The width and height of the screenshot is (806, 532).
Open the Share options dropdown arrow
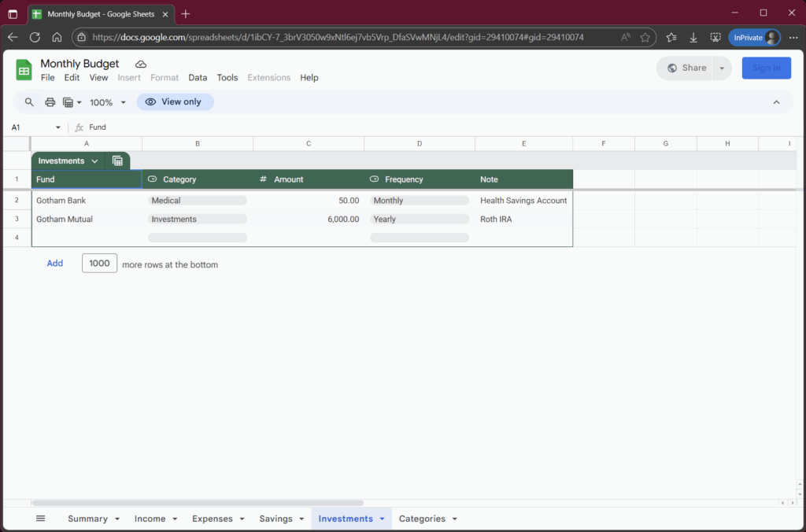[x=722, y=68]
